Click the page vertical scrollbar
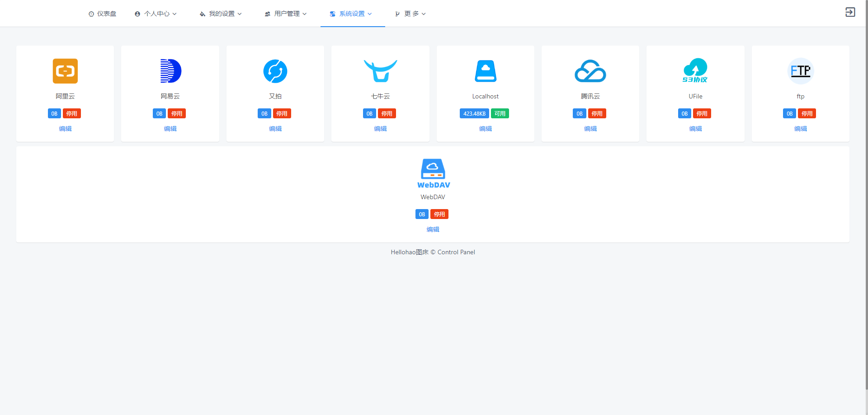 [x=866, y=194]
